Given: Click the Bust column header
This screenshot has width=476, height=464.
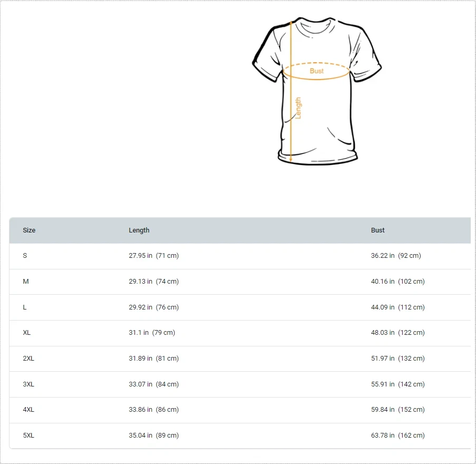Looking at the screenshot, I should 377,230.
